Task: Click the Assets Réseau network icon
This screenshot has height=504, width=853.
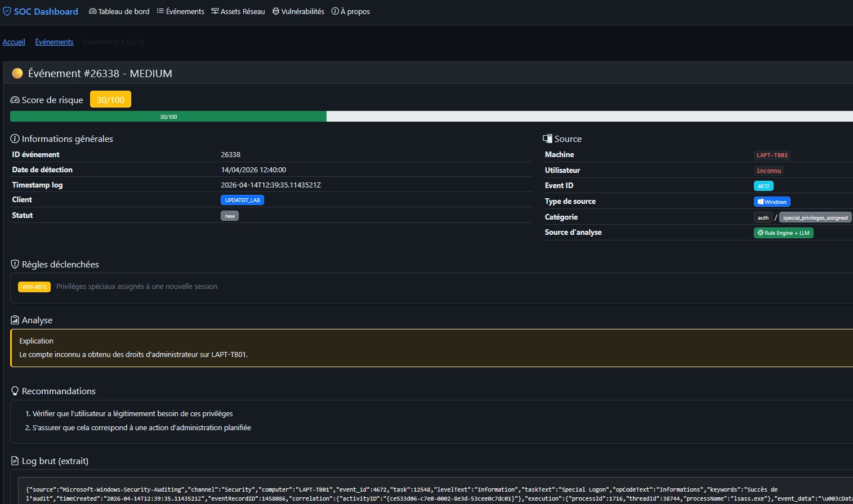Action: 215,11
